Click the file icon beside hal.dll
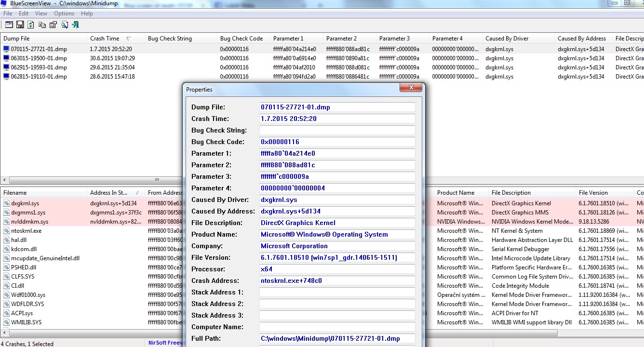The height and width of the screenshot is (347, 644). point(6,240)
